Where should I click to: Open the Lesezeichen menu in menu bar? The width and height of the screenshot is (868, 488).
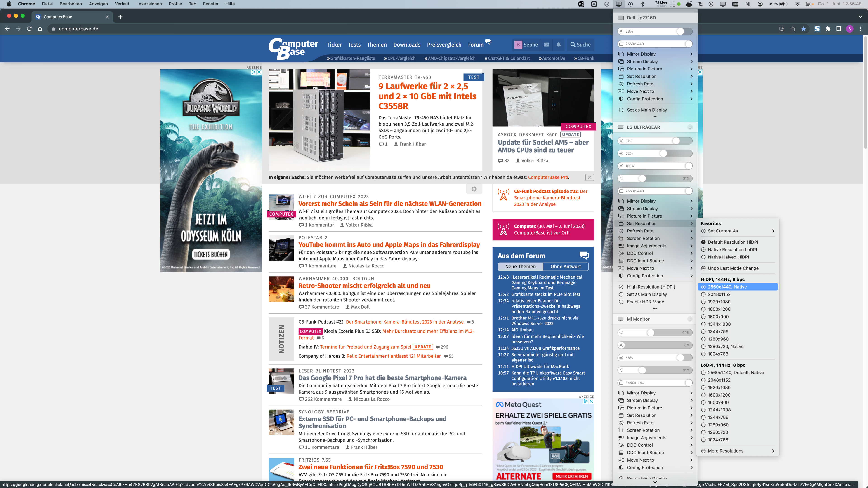coord(149,4)
